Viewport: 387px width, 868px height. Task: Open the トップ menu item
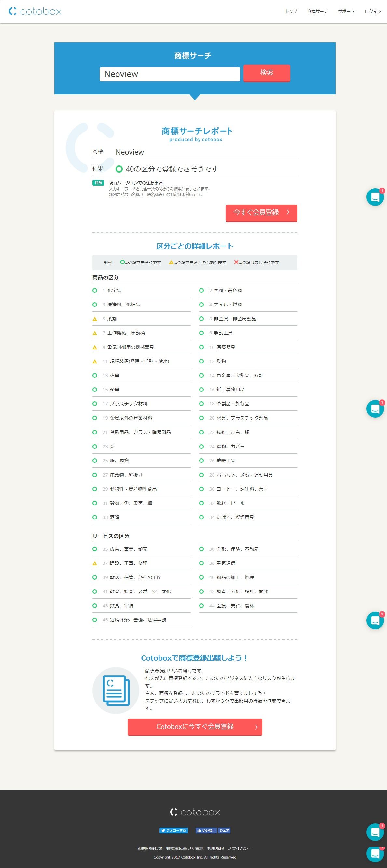[291, 11]
